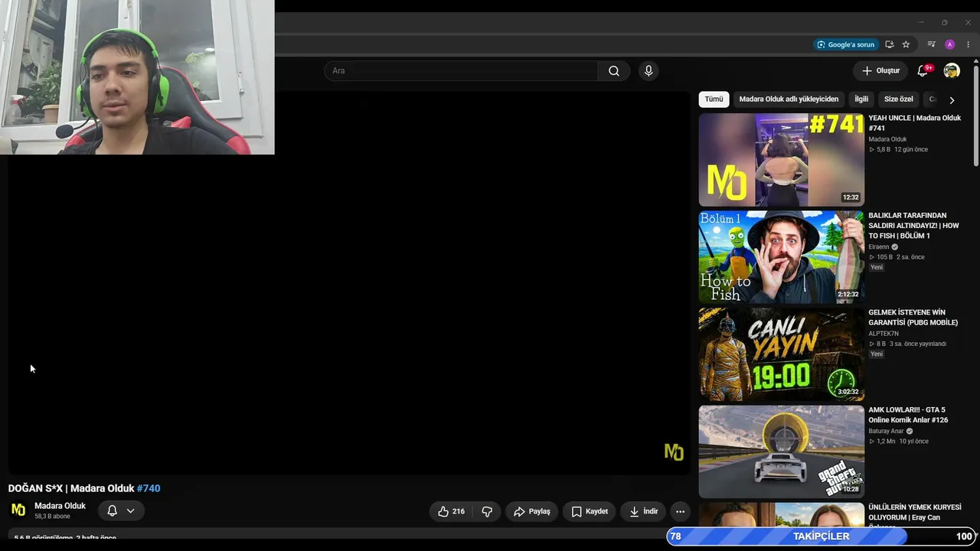980x551 pixels.
Task: Bookmark page with the star icon
Action: click(906, 44)
